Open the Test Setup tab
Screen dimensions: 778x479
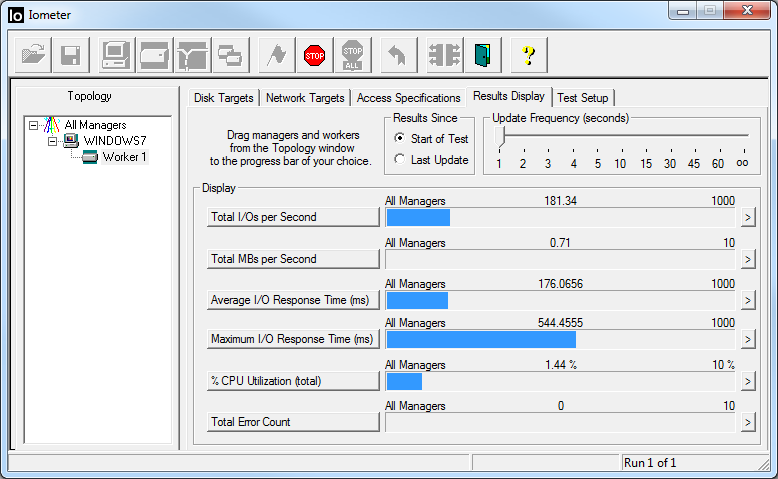pos(583,98)
